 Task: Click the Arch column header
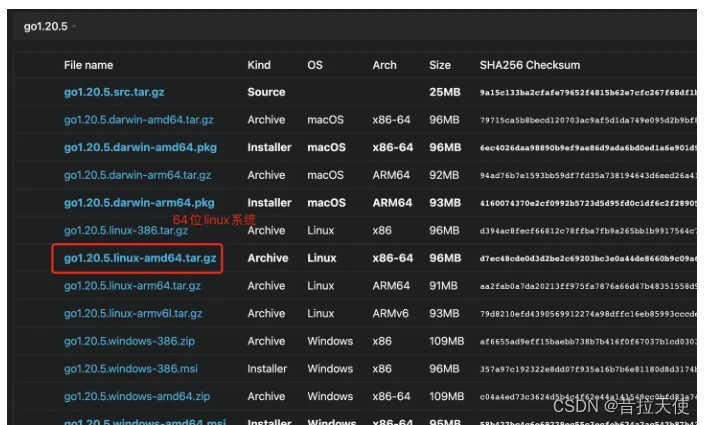(385, 65)
